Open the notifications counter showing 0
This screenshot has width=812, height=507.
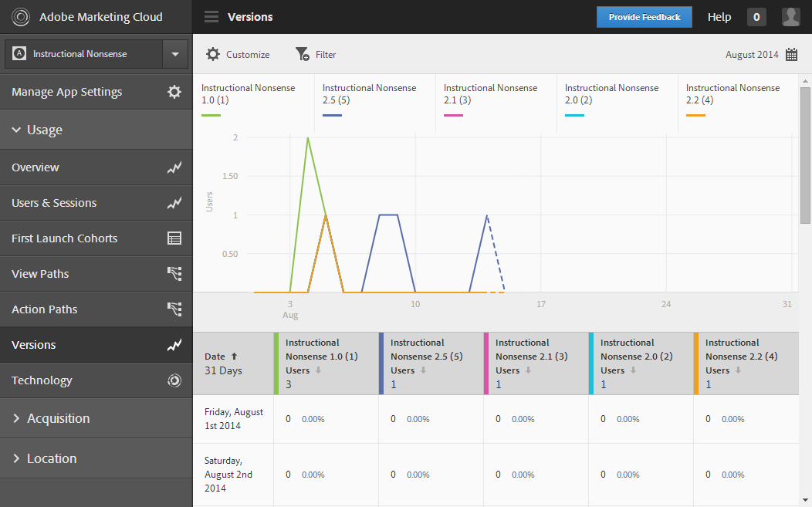(756, 17)
